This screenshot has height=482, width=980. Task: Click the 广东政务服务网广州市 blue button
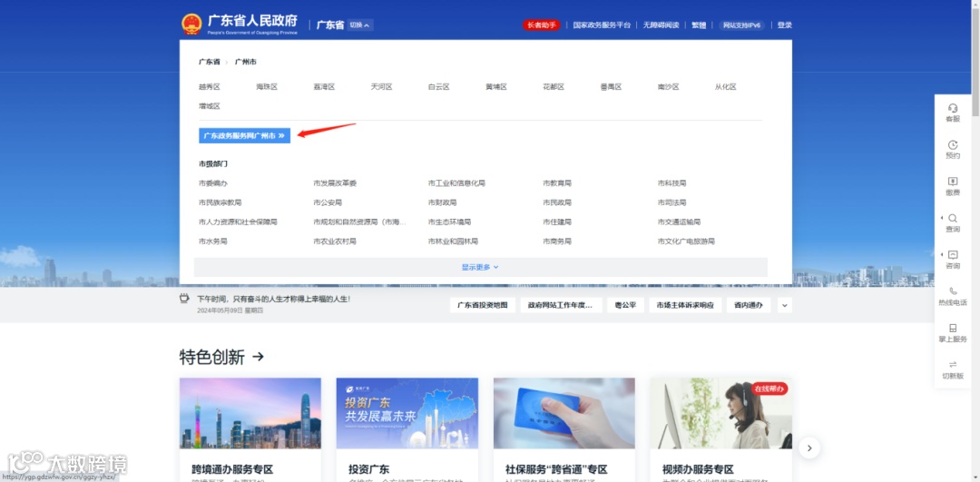[x=244, y=135]
